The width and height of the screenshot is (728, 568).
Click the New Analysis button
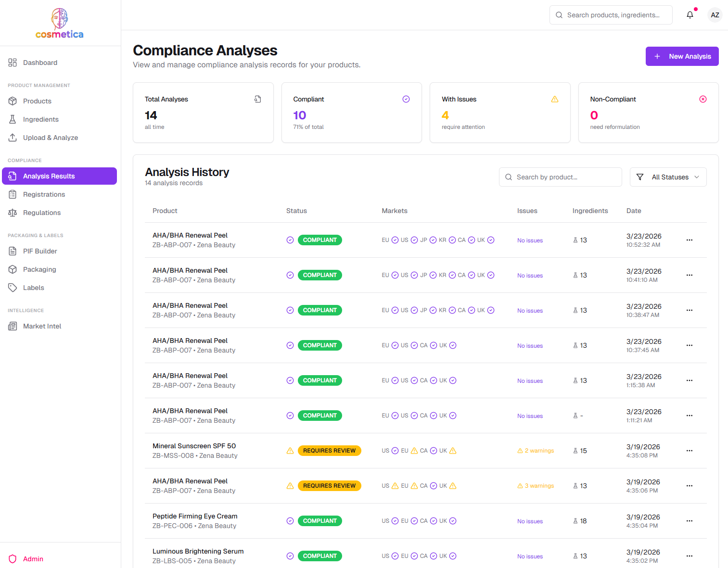coord(682,56)
